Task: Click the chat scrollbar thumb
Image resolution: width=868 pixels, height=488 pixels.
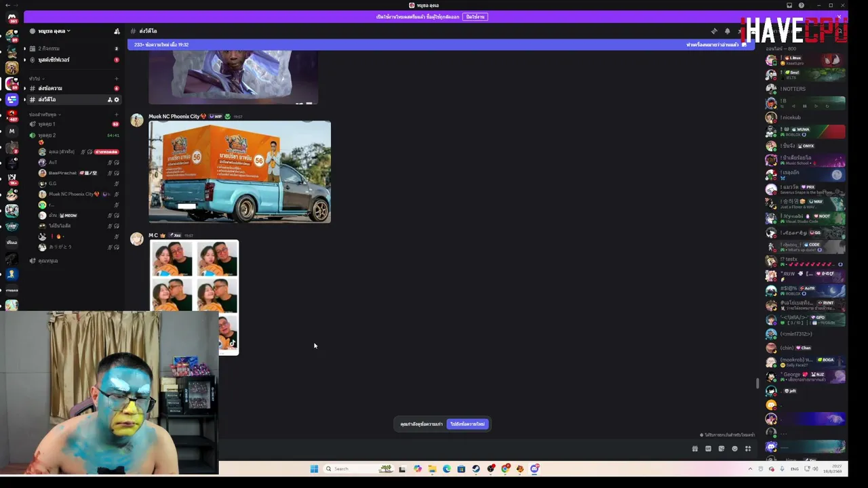Action: [x=758, y=384]
